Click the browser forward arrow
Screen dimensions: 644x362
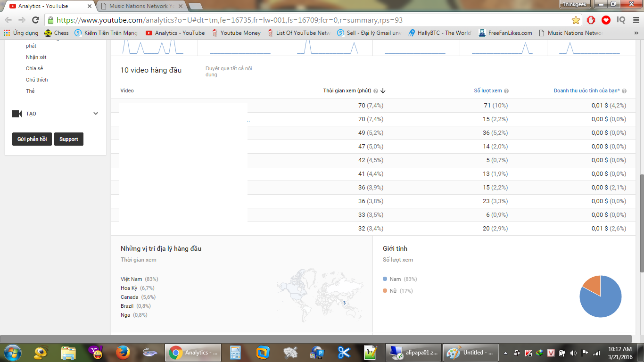click(x=22, y=20)
